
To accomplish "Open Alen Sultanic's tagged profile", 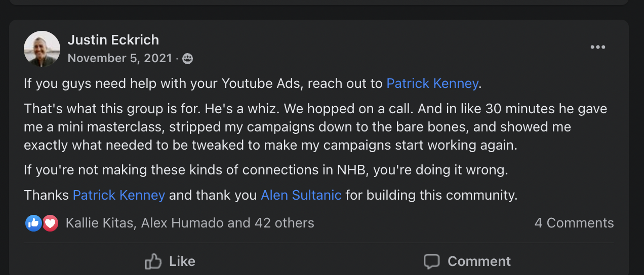I will [x=301, y=195].
